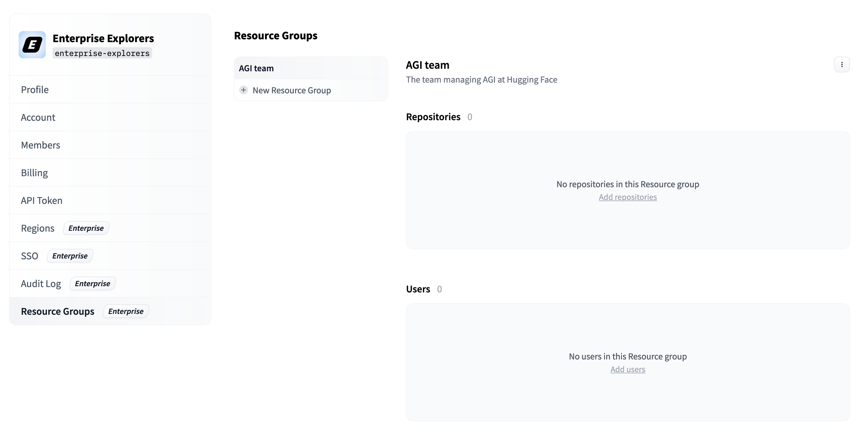Screen dimensions: 868x444
Task: Open the Profile settings page
Action: coord(35,90)
